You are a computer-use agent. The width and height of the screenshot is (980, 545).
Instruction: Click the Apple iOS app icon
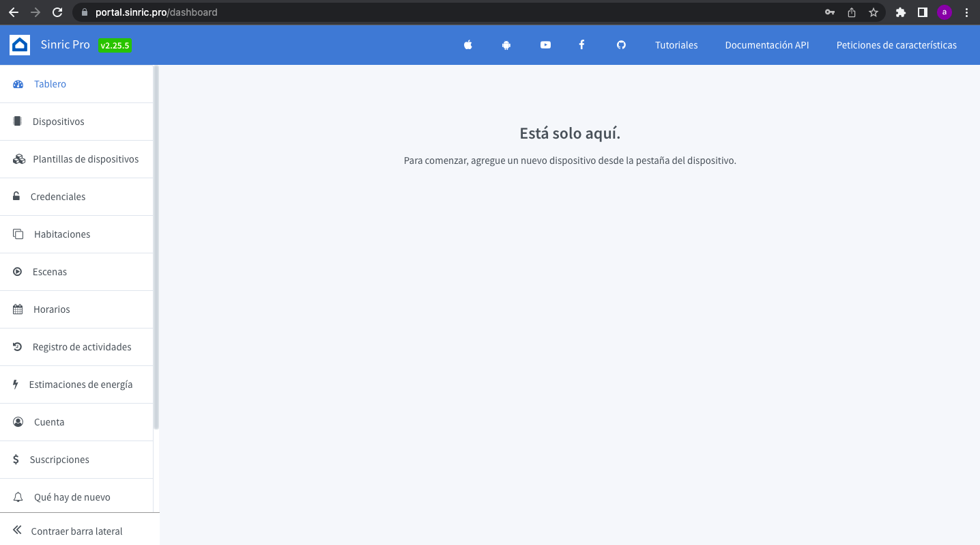pyautogui.click(x=468, y=45)
